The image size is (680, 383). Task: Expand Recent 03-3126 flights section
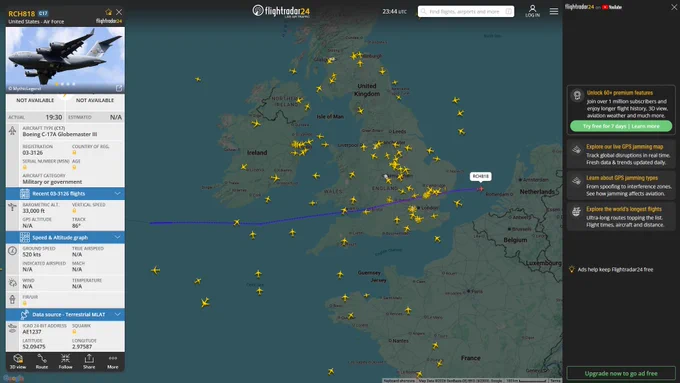coord(65,193)
